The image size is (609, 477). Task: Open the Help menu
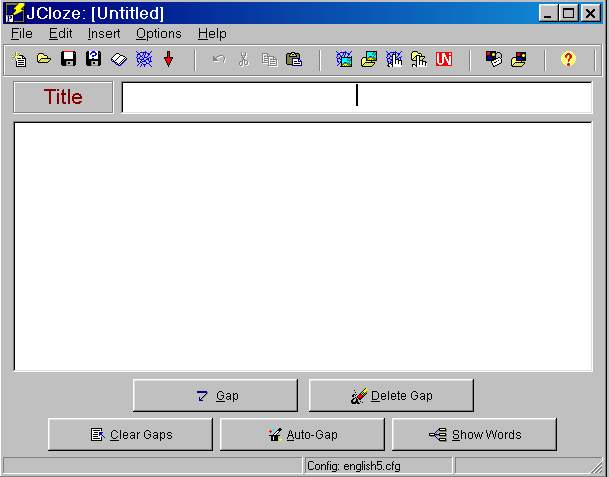212,34
